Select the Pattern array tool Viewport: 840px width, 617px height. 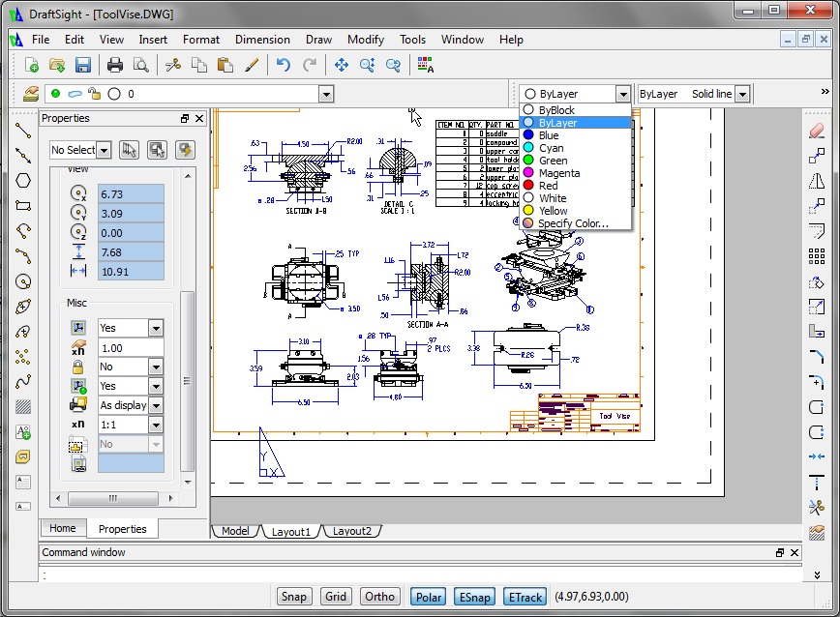tap(817, 256)
